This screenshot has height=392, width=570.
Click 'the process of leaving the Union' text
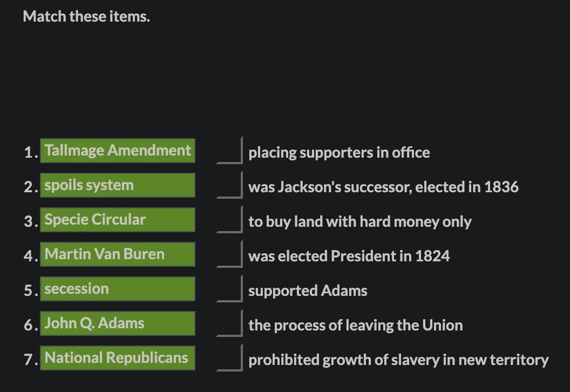point(355,326)
